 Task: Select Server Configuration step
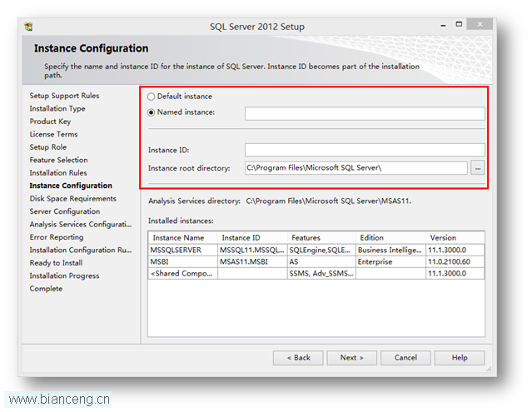tap(65, 211)
